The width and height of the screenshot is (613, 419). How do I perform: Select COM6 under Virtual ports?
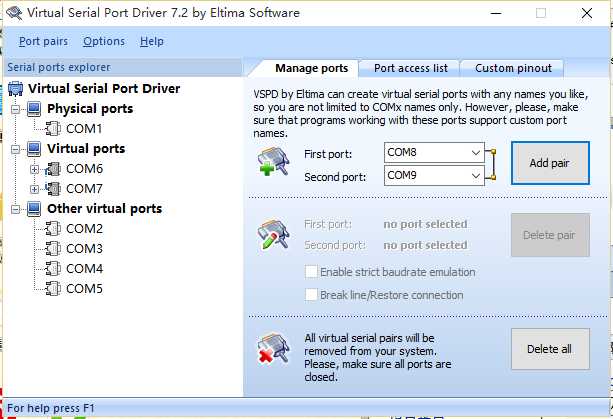[84, 169]
